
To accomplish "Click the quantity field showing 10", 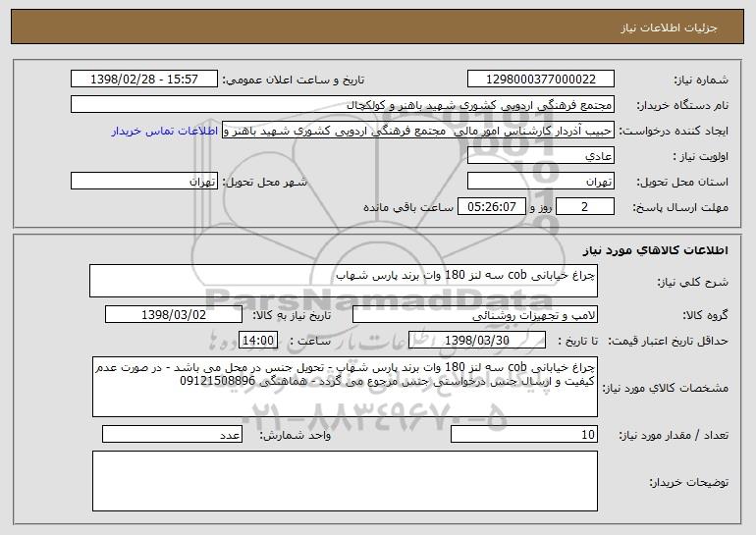I will [x=524, y=434].
